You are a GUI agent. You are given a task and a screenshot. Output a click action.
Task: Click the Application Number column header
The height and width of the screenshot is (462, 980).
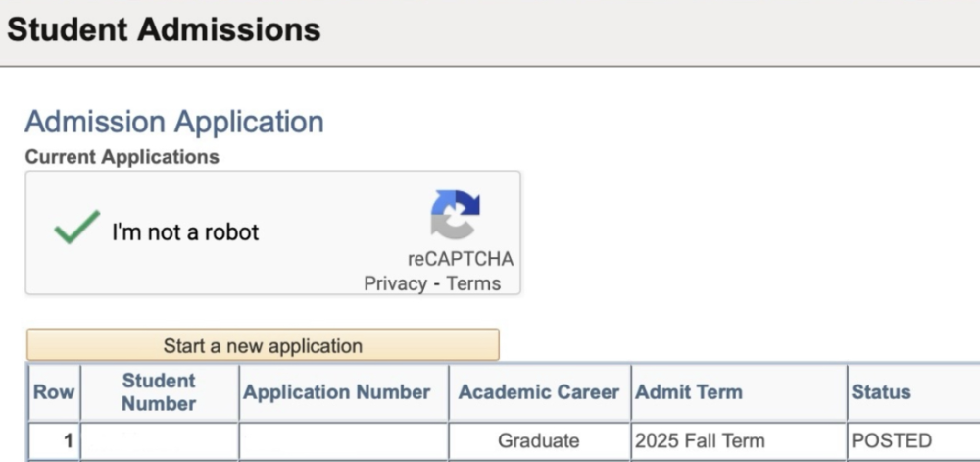[337, 392]
